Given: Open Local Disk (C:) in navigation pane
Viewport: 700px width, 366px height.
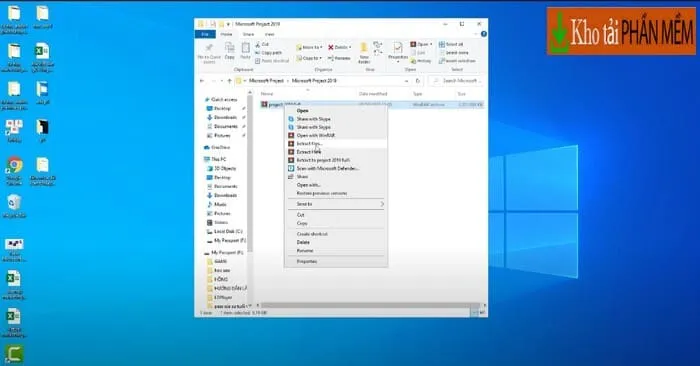Looking at the screenshot, I should coord(225,232).
